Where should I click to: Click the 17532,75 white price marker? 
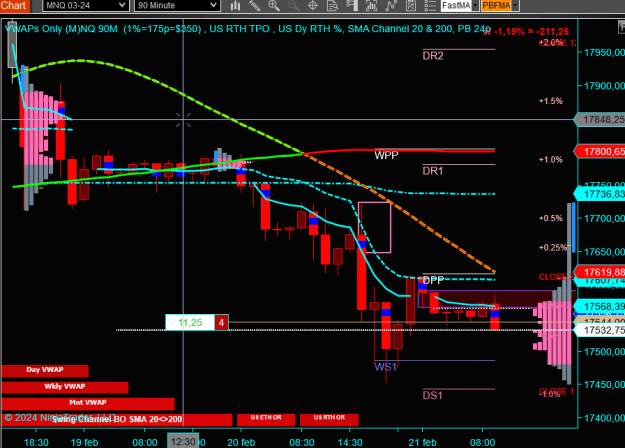(x=599, y=330)
